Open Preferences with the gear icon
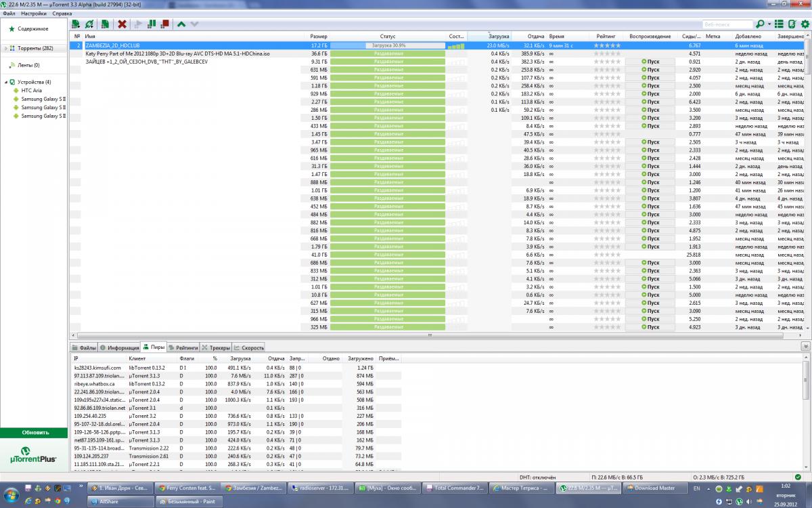Viewport: 812px width, 508px height. pyautogui.click(x=805, y=24)
